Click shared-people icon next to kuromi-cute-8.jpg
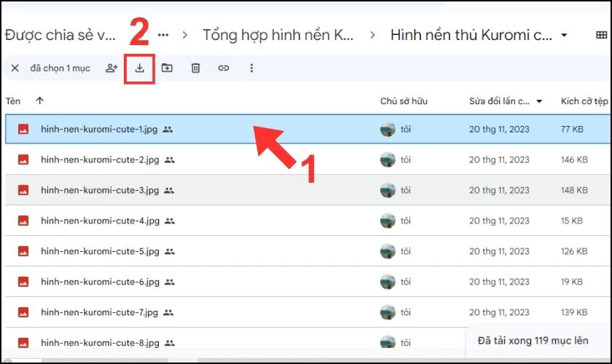612x364 pixels. [x=169, y=343]
